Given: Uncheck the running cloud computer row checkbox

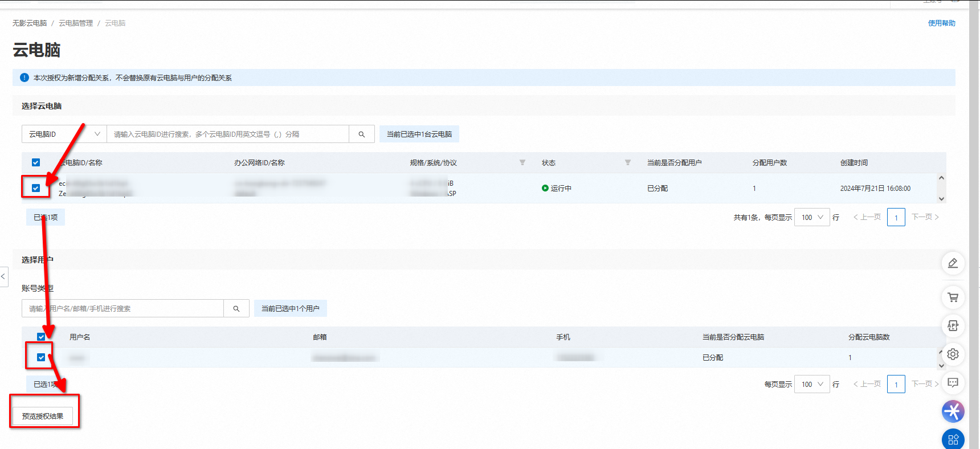Looking at the screenshot, I should (36, 188).
